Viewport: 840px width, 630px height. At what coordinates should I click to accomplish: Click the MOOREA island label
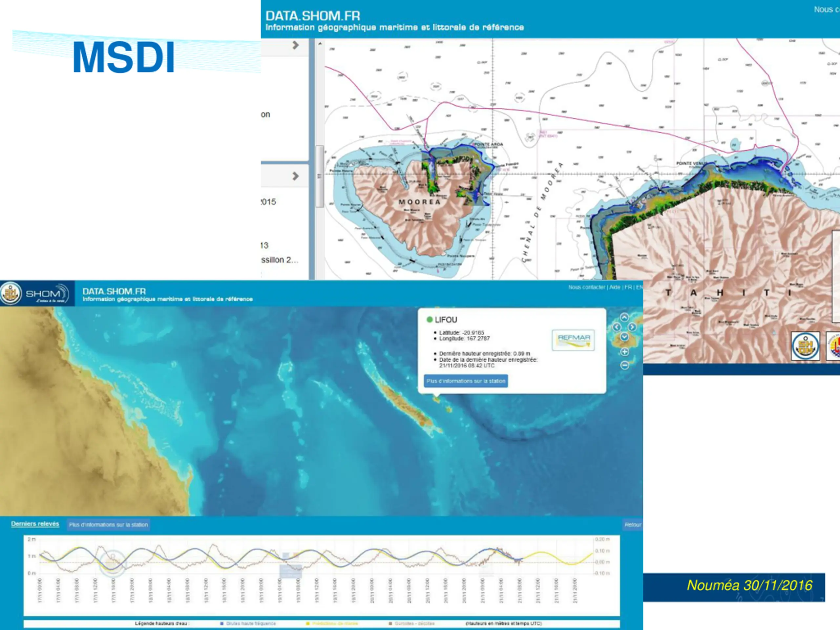click(x=419, y=202)
